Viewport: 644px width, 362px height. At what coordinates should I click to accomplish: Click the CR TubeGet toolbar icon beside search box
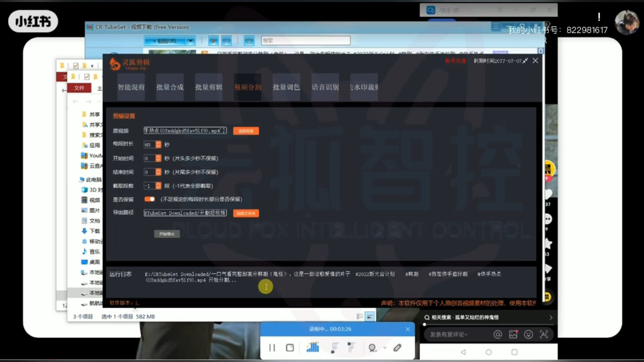[249, 41]
